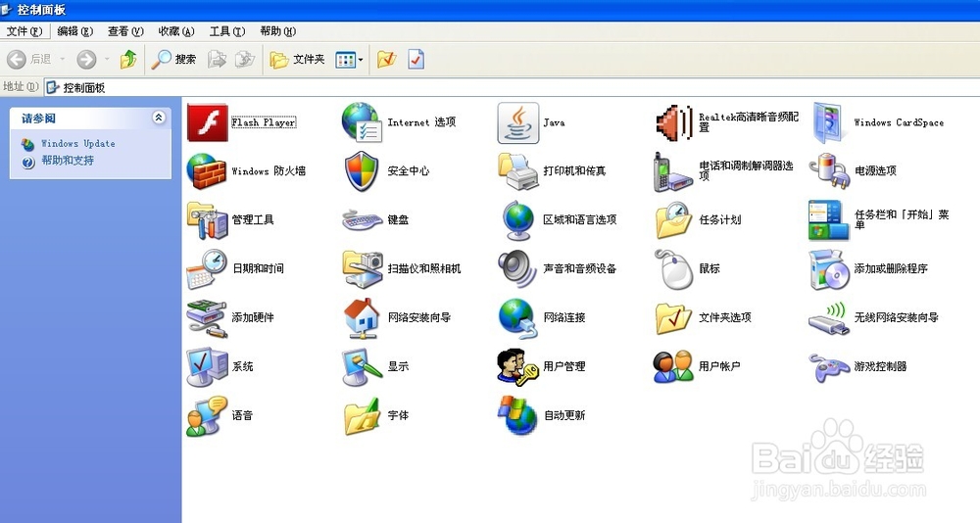Open 区域和语言选项 globe icon
The image size is (980, 523).
pos(518,220)
